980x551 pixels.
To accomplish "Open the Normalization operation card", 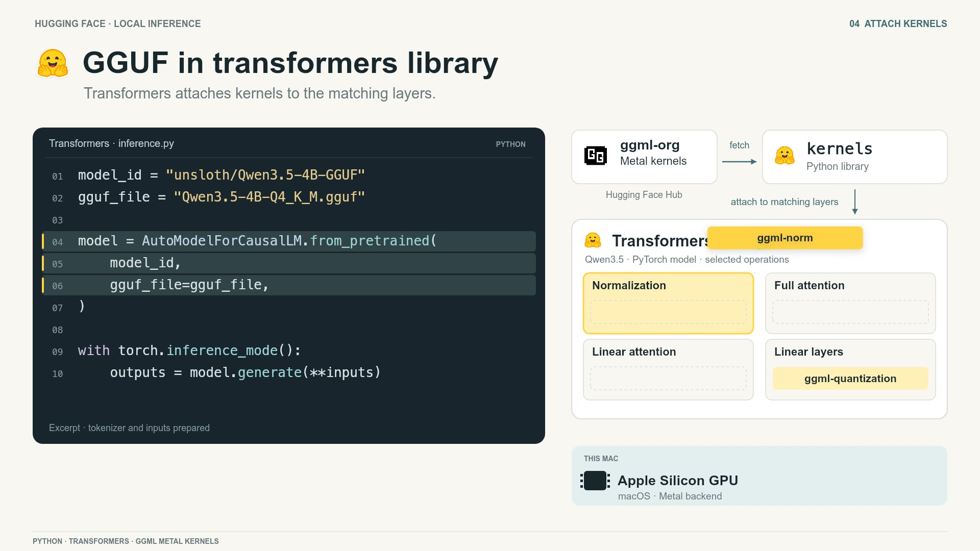I will coord(668,303).
